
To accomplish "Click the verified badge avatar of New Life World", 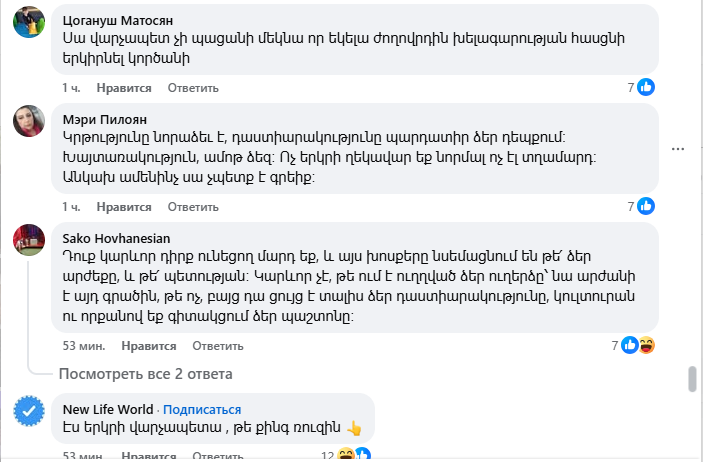I will coord(28,412).
